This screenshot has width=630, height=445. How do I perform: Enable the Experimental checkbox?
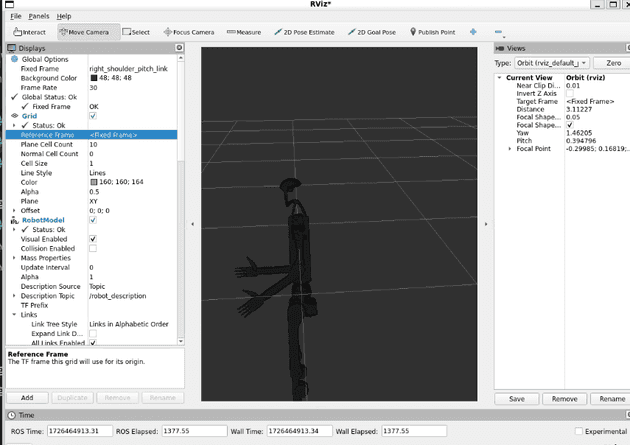[579, 431]
